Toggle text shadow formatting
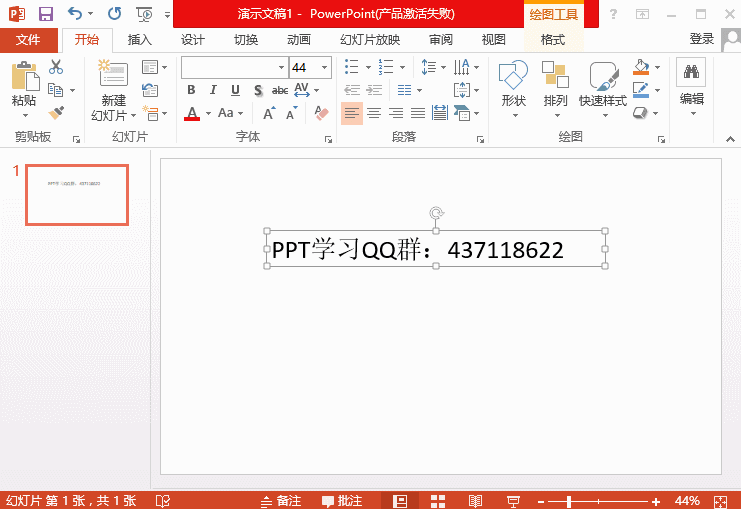Image resolution: width=741 pixels, height=509 pixels. click(257, 90)
